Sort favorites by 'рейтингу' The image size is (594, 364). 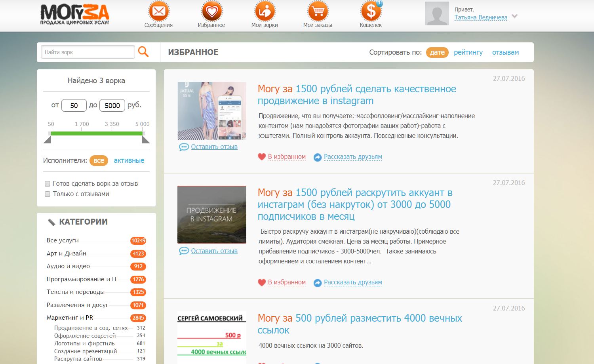pos(468,52)
